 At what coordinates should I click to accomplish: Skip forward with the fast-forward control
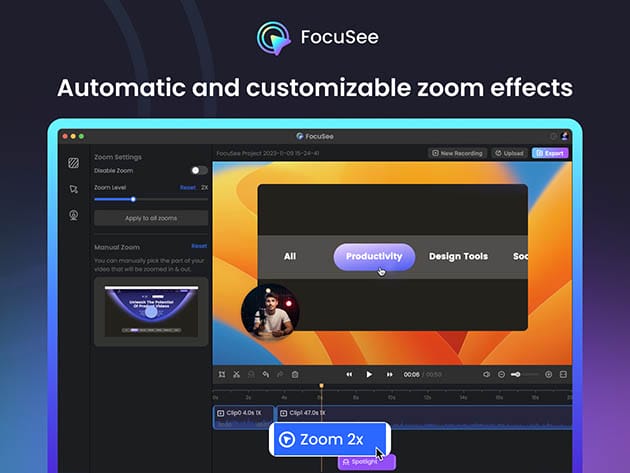coord(390,374)
